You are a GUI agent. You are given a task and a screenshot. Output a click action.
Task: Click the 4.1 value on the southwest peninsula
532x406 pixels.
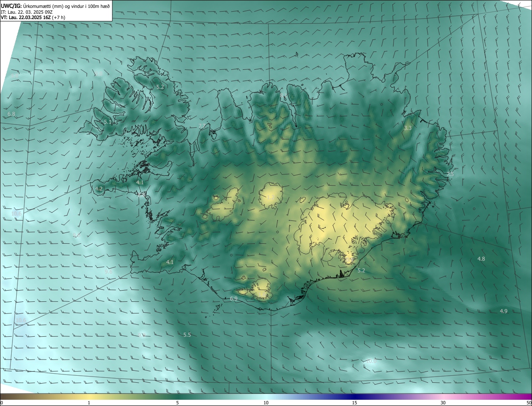170,262
